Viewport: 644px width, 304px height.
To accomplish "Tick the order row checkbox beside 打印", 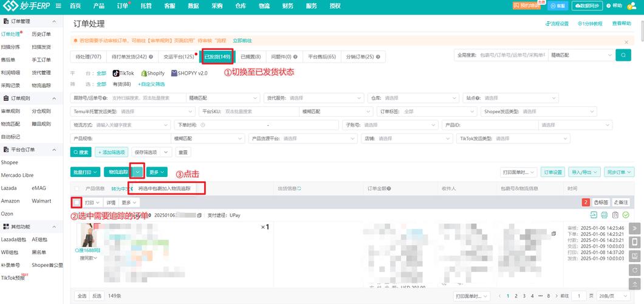I will coord(77,202).
